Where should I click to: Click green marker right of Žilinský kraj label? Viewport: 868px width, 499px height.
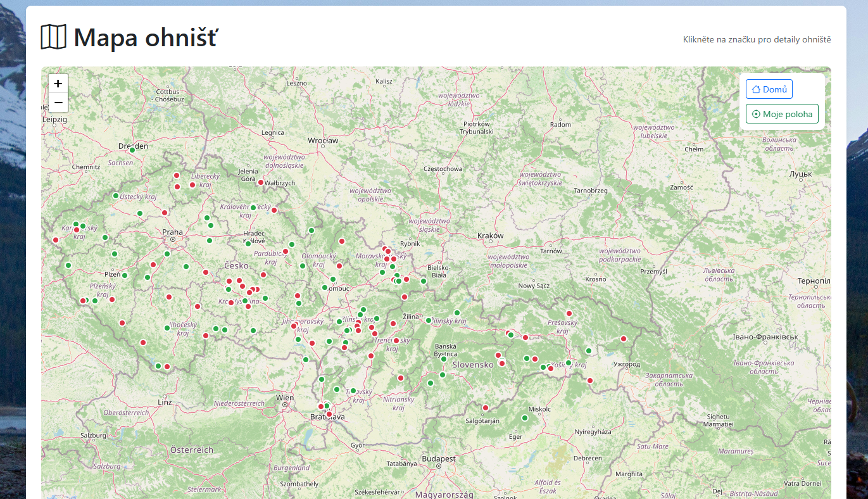pyautogui.click(x=457, y=313)
